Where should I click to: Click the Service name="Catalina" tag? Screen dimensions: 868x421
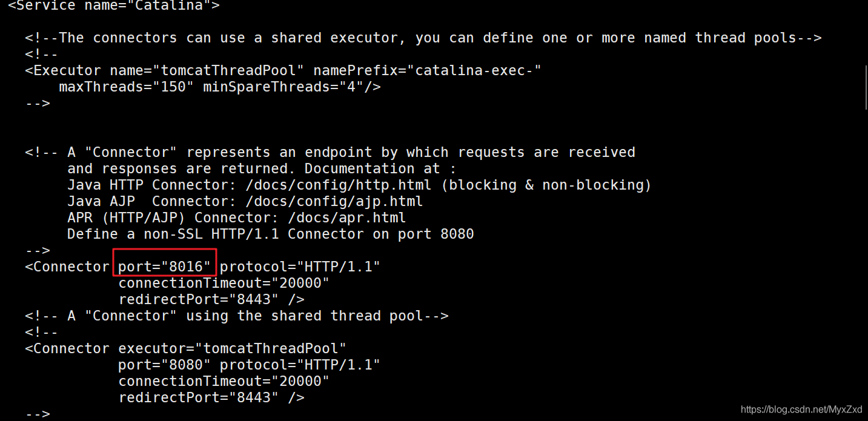click(114, 6)
